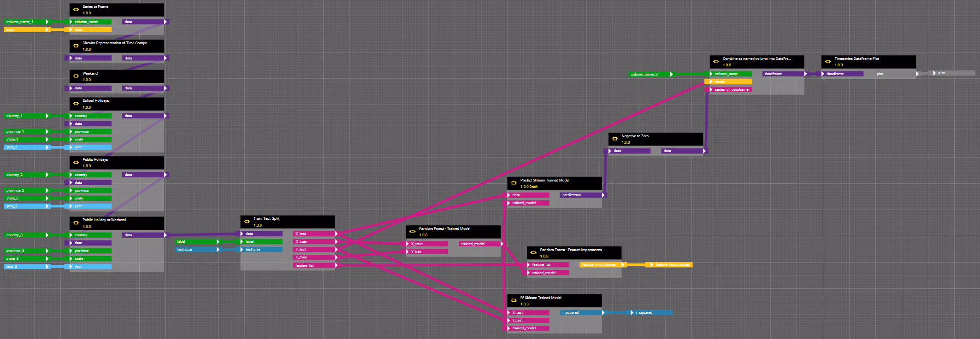Click the Combine as named column node icon

[716, 62]
